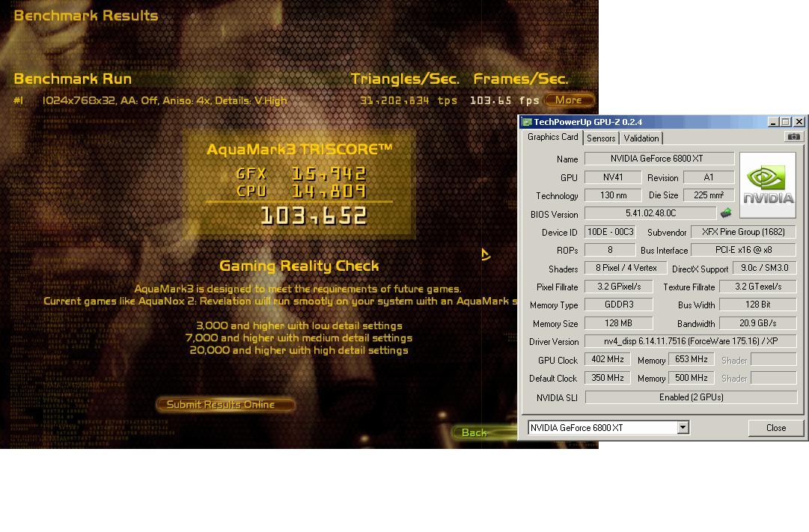Click the Device ID field 10DE - 00C3

tap(610, 232)
